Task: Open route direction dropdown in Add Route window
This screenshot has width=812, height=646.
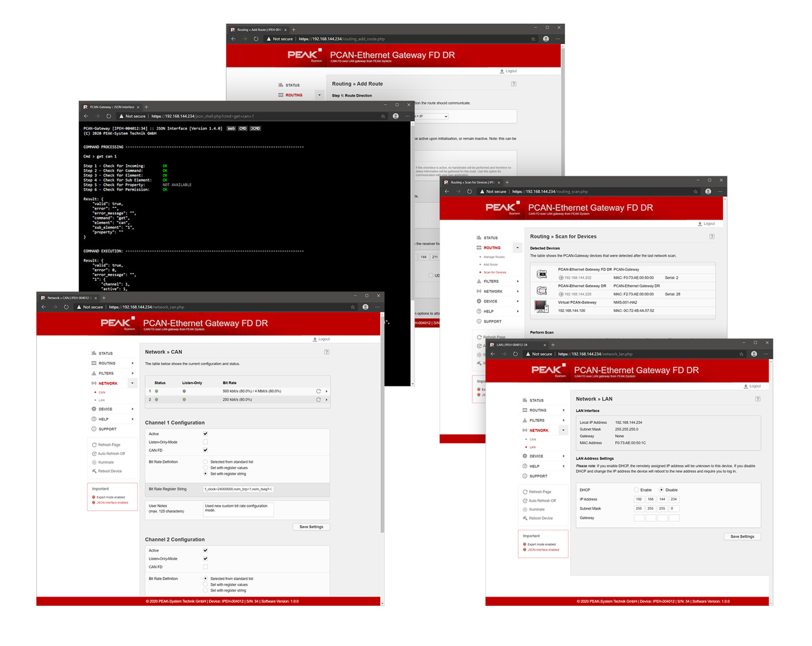Action: [433, 116]
